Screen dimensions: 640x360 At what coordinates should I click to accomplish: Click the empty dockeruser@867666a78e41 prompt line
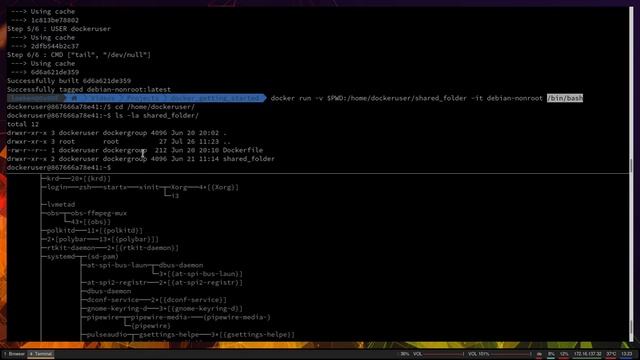(x=59, y=168)
